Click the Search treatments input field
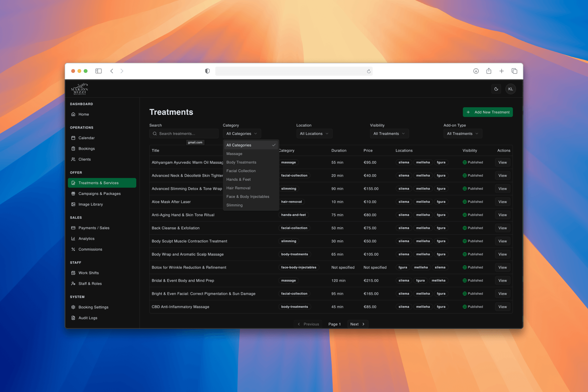Screen dimensions: 588x392 coord(184,134)
